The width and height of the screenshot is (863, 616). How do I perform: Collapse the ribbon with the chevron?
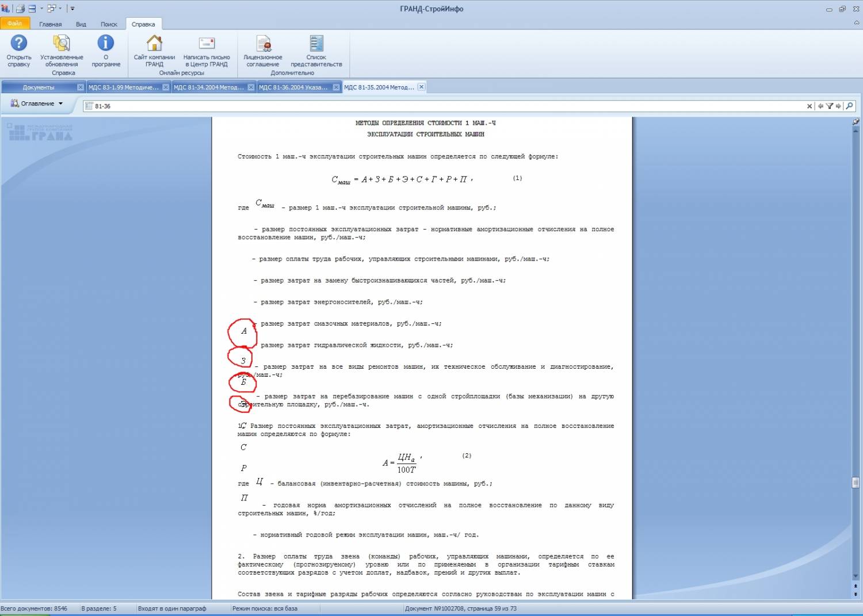tap(857, 22)
